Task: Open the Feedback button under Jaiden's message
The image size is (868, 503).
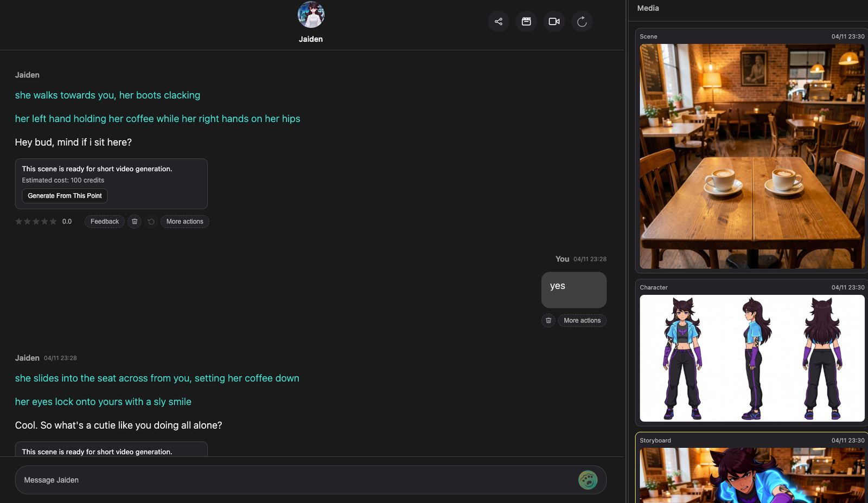Action: (104, 222)
